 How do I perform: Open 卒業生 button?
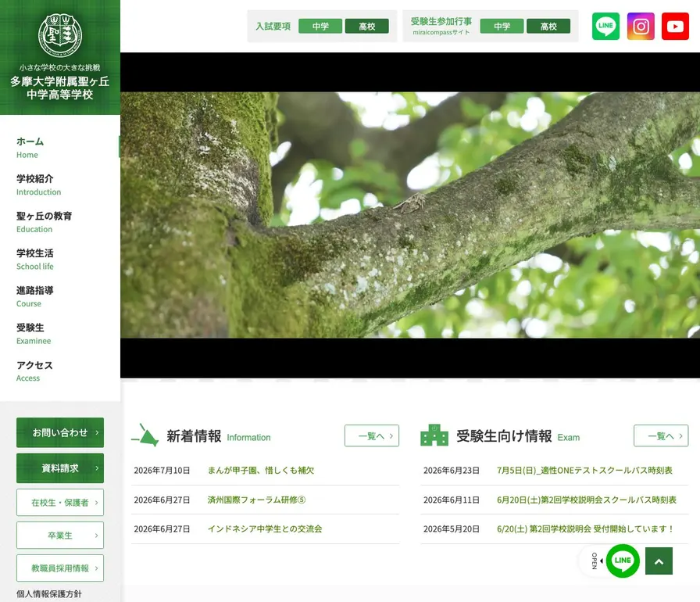tap(60, 535)
